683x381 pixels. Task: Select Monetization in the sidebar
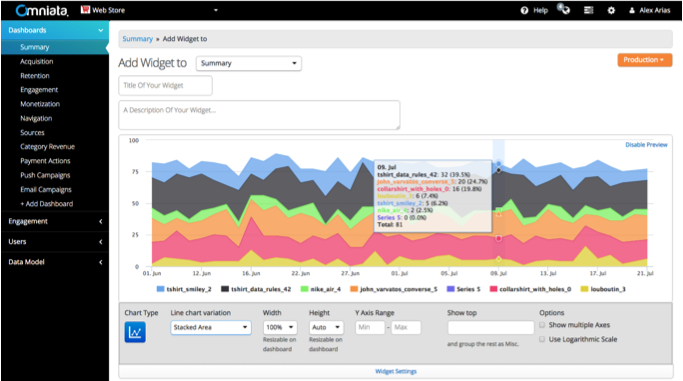(40, 104)
